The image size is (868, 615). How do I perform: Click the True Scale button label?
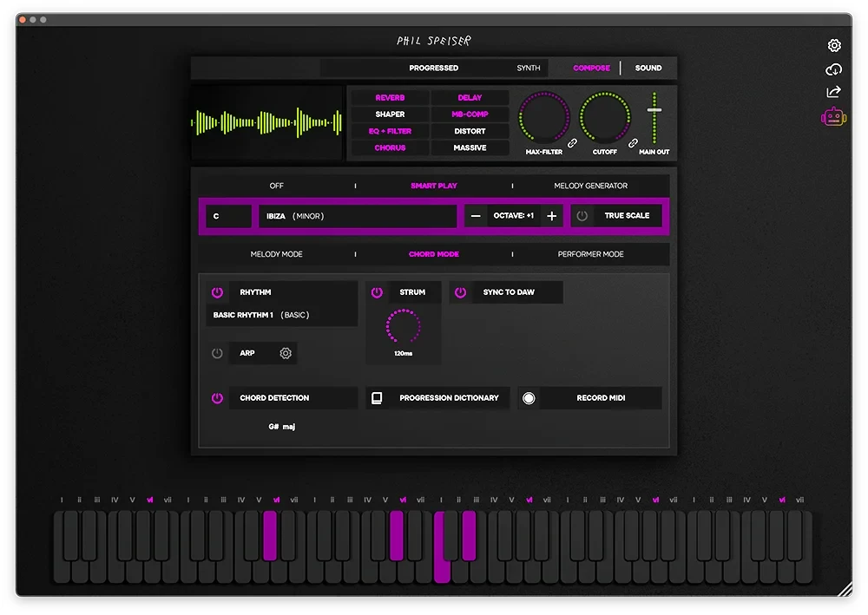pyautogui.click(x=627, y=216)
